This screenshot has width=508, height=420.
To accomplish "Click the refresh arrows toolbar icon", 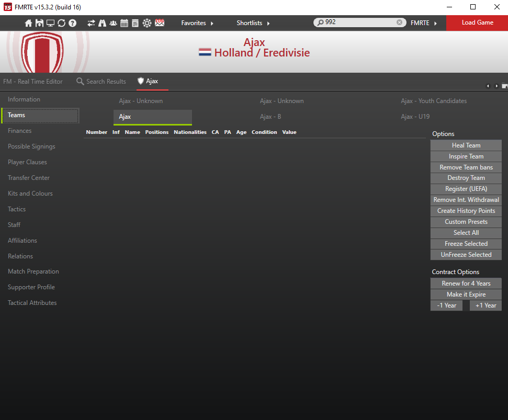I will point(61,23).
